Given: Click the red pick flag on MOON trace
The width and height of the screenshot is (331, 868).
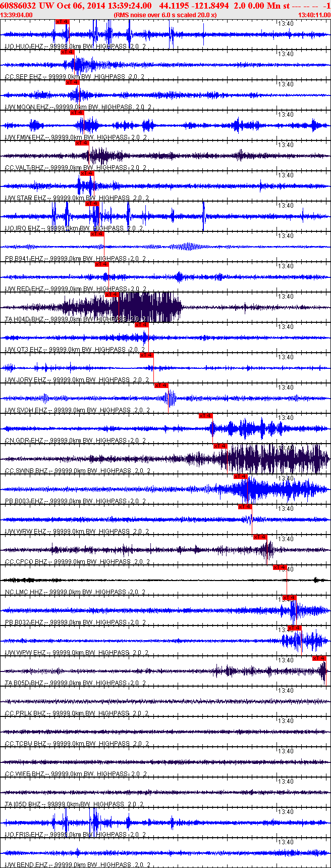Looking at the screenshot, I should point(72,82).
